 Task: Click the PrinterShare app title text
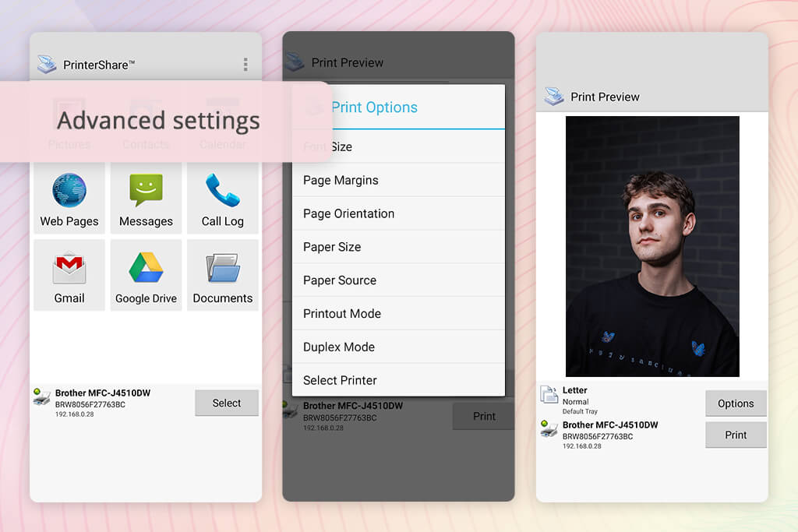99,65
